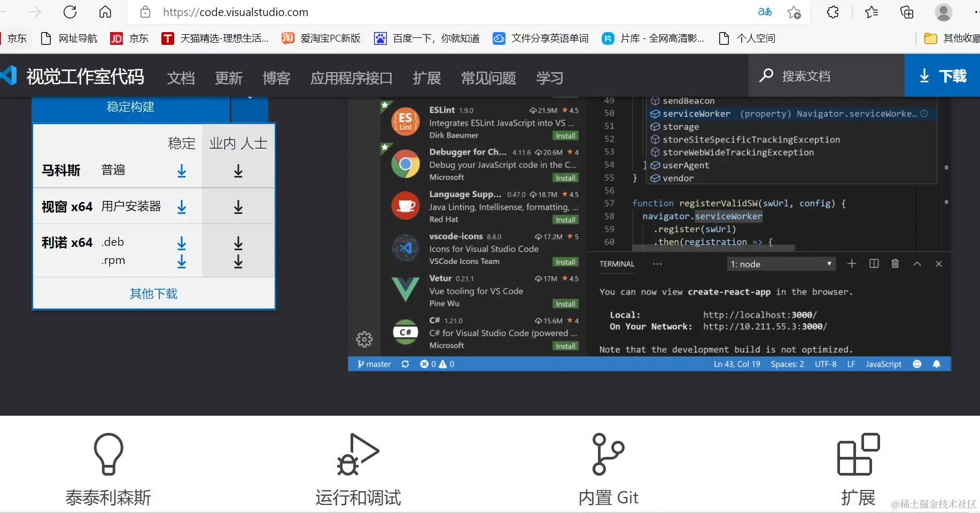The width and height of the screenshot is (980, 513).
Task: Install the Language Support extension by Red Hat
Action: 565,220
